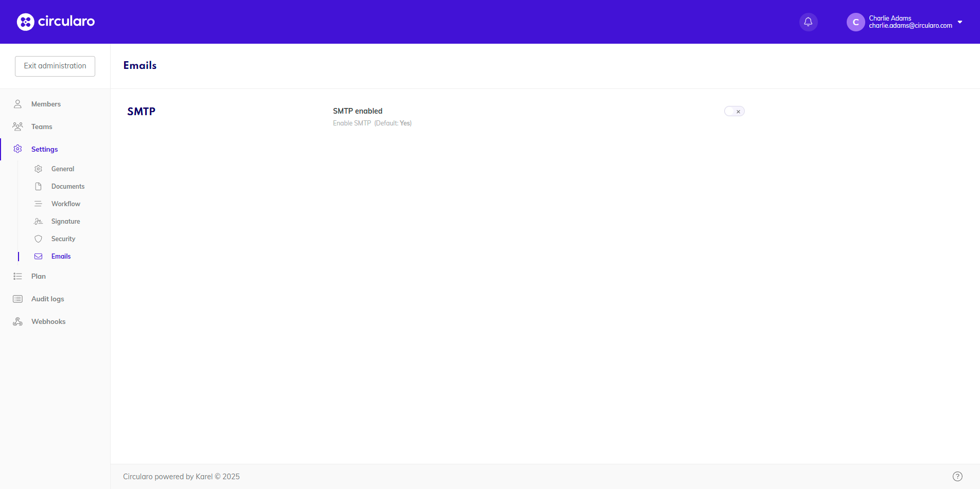Switch to the Workflow settings section
Screen dimensions: 980x489
pyautogui.click(x=66, y=204)
